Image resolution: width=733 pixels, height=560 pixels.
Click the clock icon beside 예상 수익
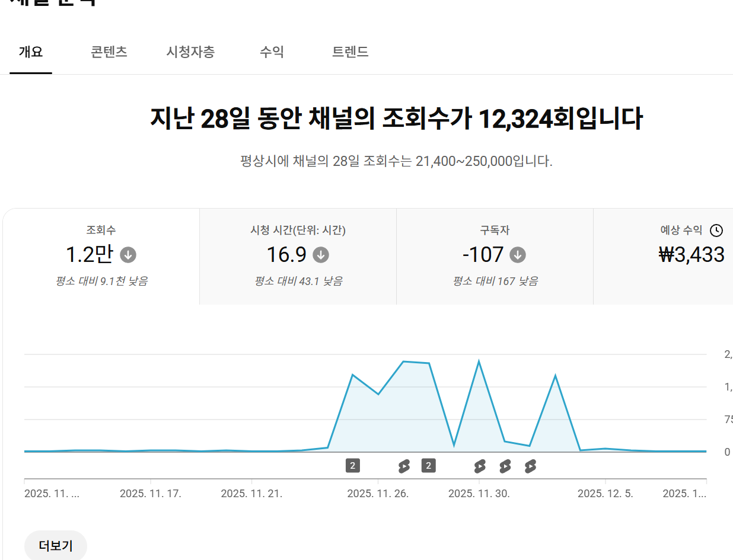click(716, 231)
